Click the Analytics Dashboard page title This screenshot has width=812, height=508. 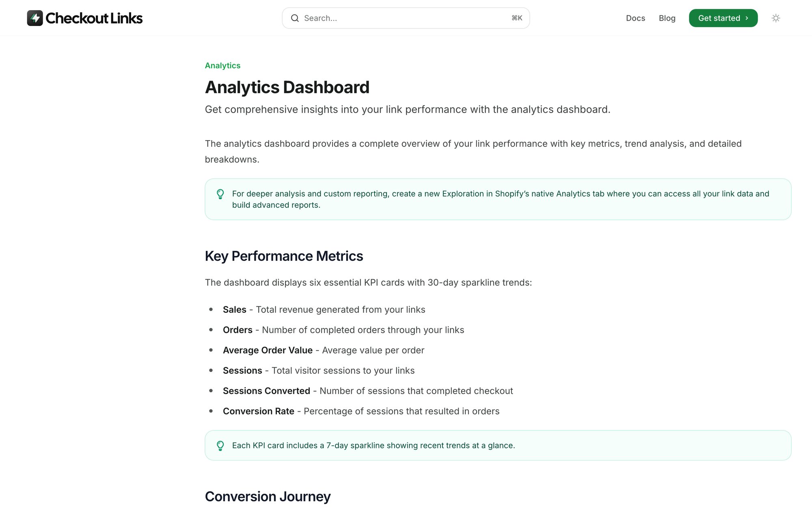click(287, 87)
